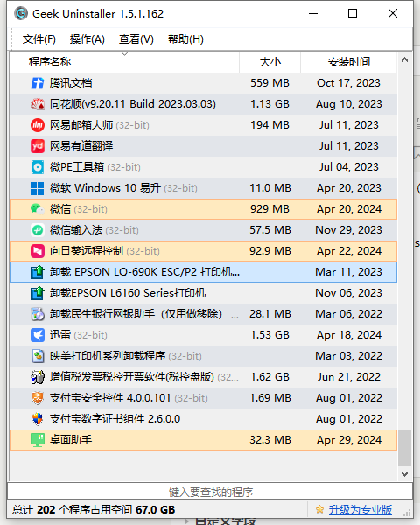420x525 pixels.
Task: Click the Geek Uninstaller title bar logo
Action: pos(21,13)
